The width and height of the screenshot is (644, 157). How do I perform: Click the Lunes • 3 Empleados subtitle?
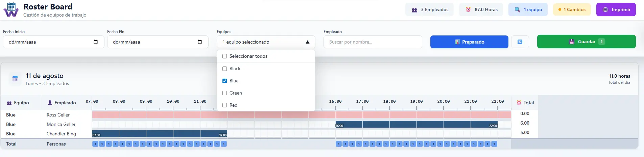click(x=47, y=83)
